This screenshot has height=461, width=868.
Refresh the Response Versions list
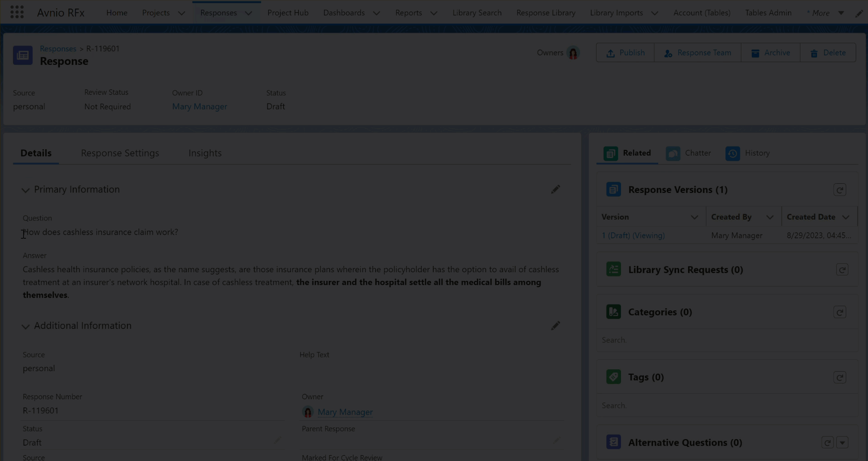click(x=840, y=190)
